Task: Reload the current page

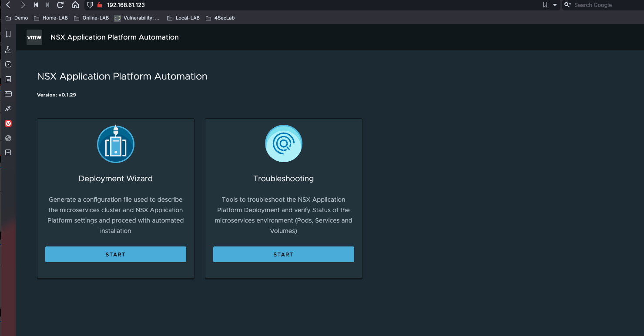Action: (x=60, y=5)
